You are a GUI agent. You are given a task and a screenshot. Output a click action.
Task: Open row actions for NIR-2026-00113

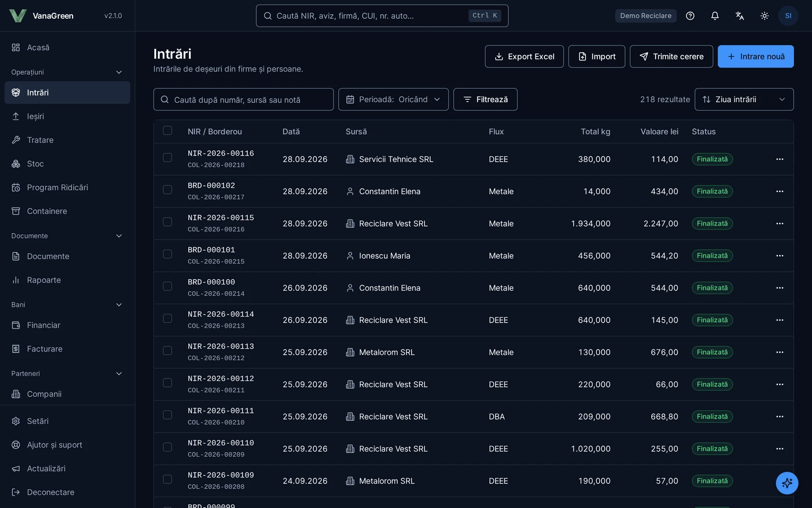click(x=780, y=353)
